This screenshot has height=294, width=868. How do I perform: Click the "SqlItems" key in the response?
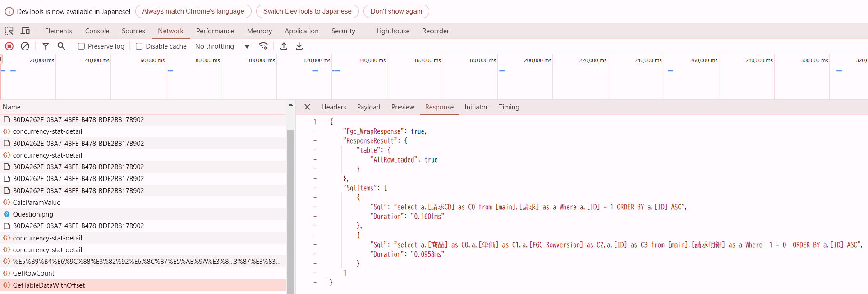tap(360, 188)
